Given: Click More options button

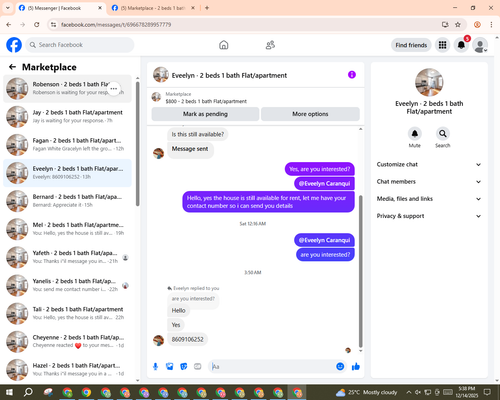Looking at the screenshot, I should coord(310,114).
